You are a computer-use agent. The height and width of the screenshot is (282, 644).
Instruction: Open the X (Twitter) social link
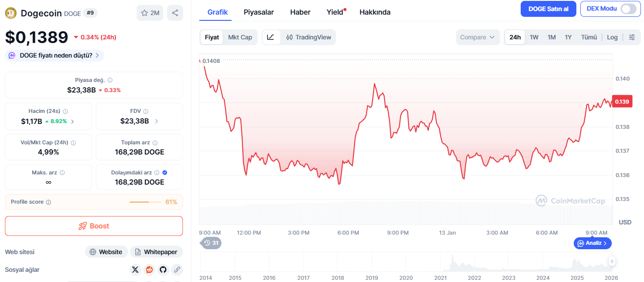(x=135, y=269)
